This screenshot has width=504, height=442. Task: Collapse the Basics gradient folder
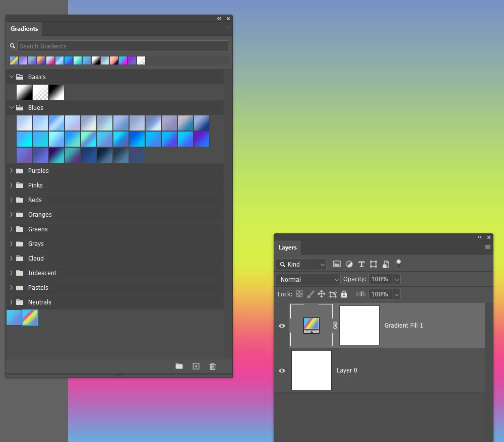[12, 77]
